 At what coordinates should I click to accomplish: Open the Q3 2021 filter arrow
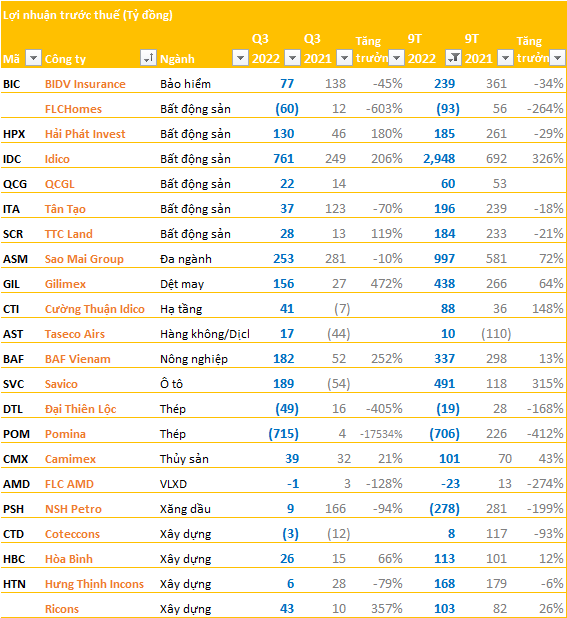click(x=344, y=58)
